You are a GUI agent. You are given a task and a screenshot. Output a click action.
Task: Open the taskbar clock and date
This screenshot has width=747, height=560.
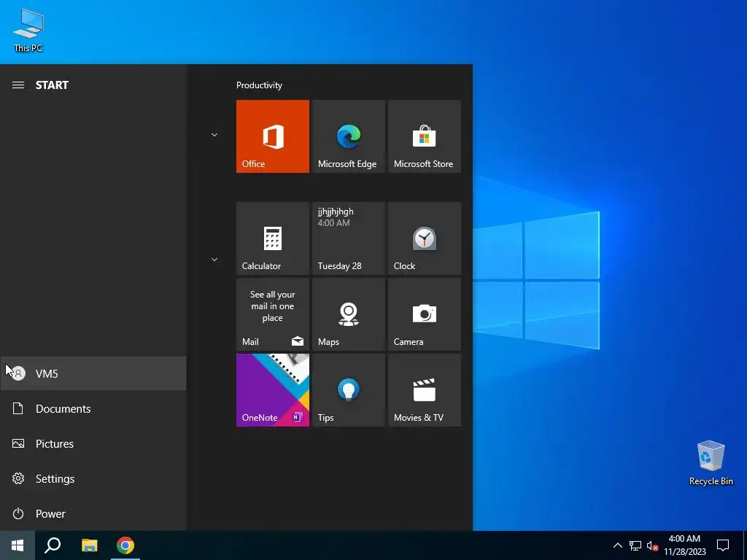point(684,545)
